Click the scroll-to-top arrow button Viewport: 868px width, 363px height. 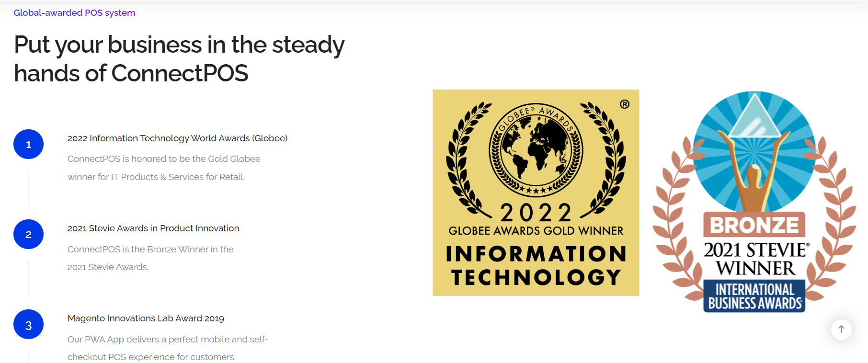coord(841,329)
